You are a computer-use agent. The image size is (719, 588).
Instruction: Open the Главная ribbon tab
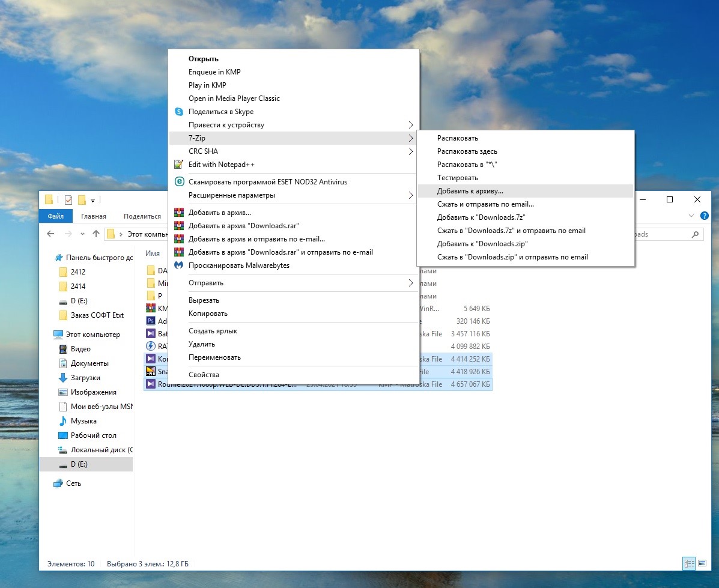coord(94,216)
